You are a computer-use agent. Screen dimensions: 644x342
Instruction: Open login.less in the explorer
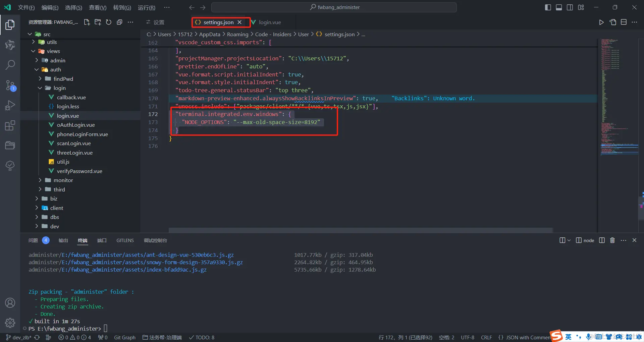click(68, 106)
